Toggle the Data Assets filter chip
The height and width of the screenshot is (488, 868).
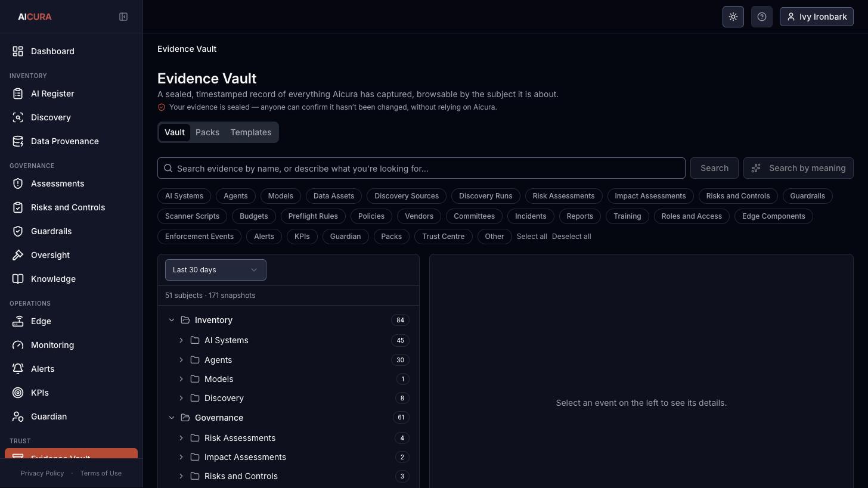[334, 196]
